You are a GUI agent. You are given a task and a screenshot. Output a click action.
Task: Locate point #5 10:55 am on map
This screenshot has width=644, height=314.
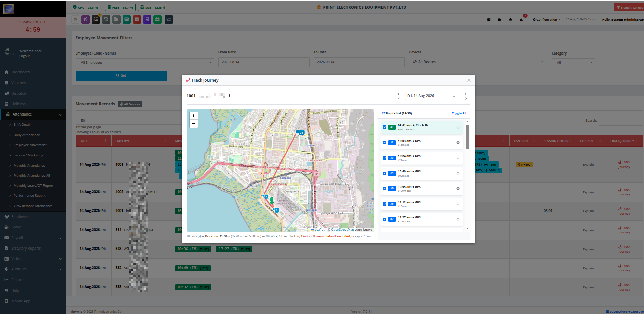(x=458, y=189)
